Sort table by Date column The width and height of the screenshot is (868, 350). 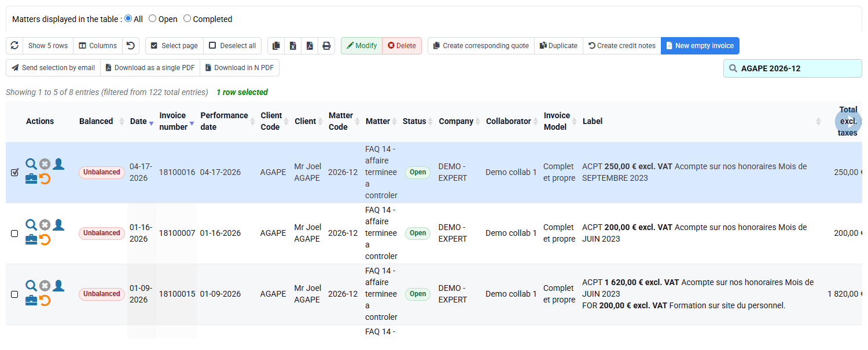tap(142, 121)
